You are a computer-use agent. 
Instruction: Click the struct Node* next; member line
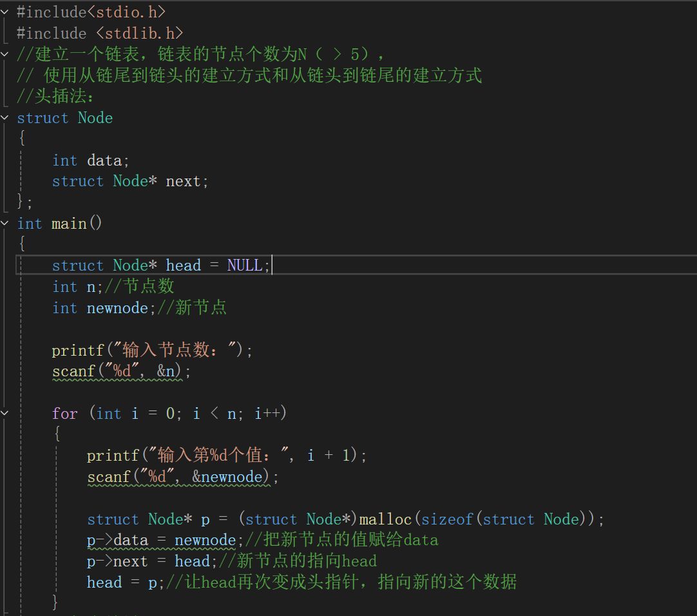pyautogui.click(x=129, y=181)
